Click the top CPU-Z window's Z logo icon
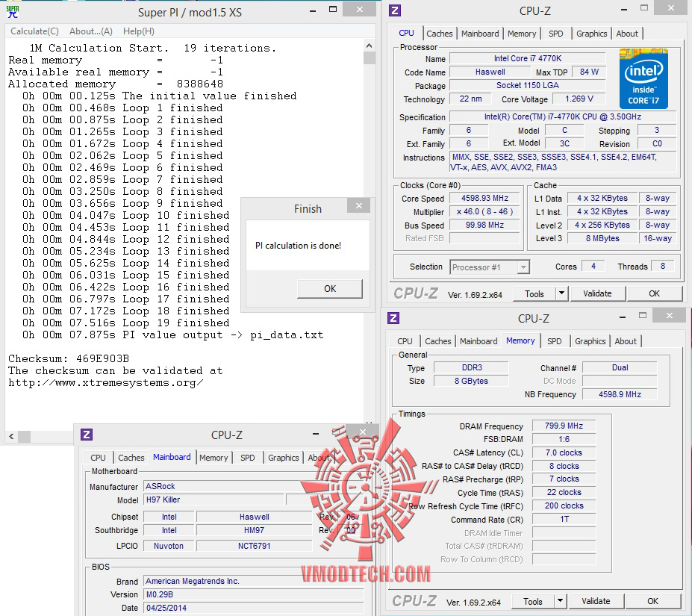The image size is (692, 616). [395, 10]
